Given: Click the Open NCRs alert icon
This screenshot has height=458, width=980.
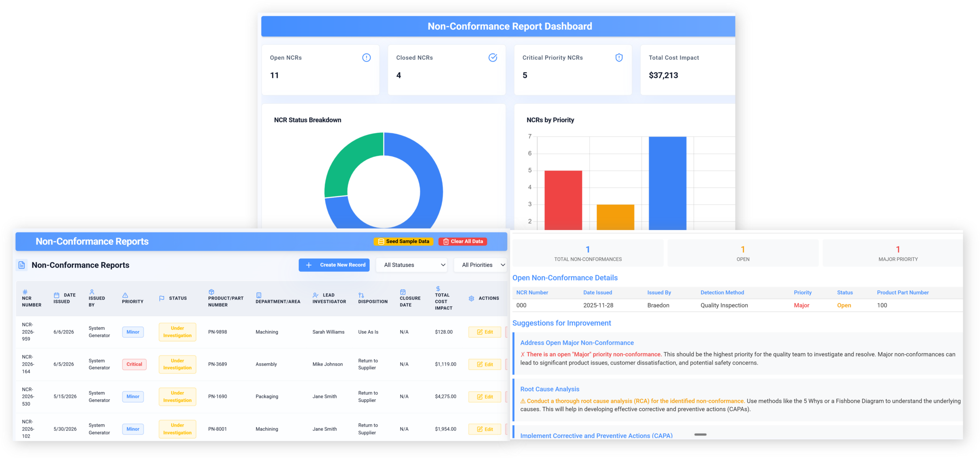Looking at the screenshot, I should [366, 57].
